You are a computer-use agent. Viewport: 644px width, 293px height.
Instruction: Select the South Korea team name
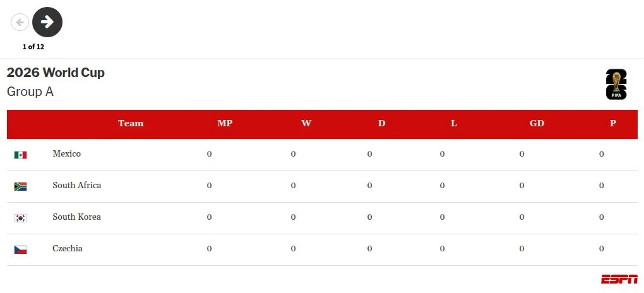tap(77, 217)
